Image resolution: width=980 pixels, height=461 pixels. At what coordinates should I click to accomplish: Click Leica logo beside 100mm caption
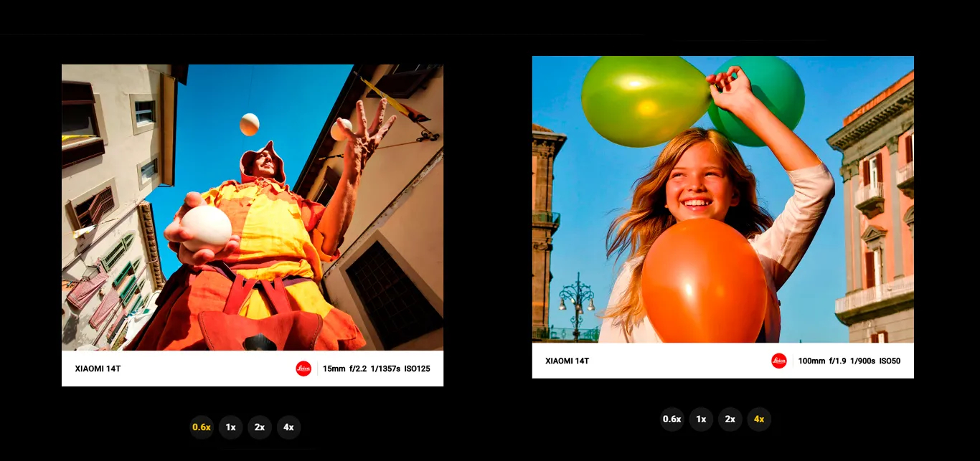coord(779,361)
